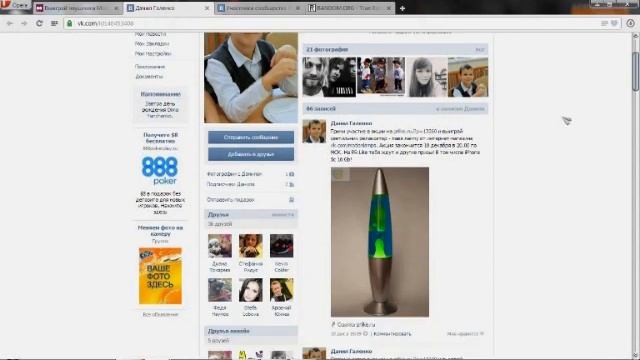This screenshot has width=640, height=360.
Task: Open friend Stella Lobova's avatar
Action: click(251, 290)
